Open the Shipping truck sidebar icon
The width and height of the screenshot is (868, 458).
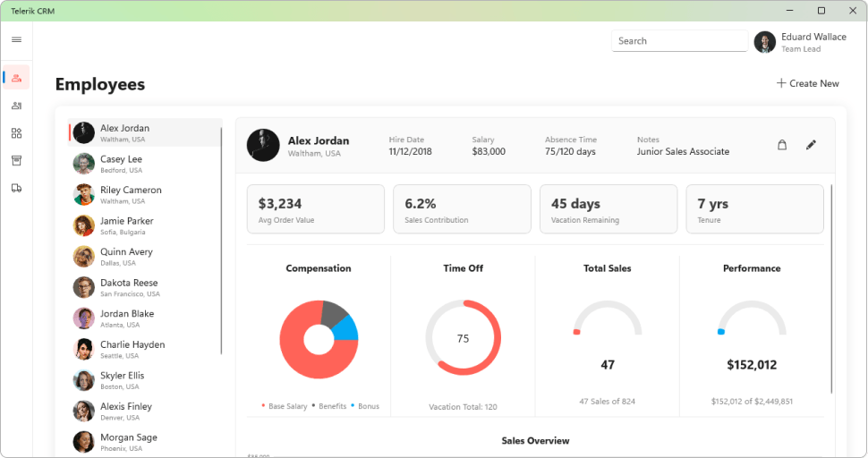coord(17,189)
